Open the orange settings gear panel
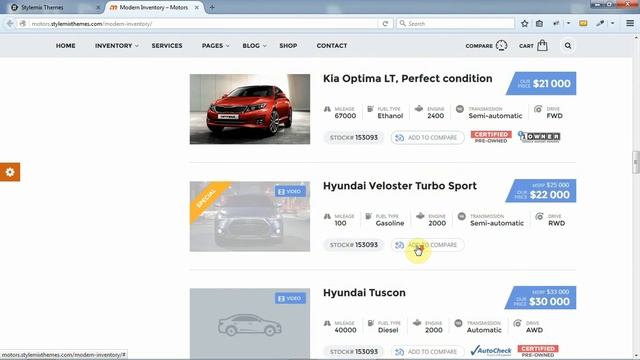Viewport: 640px width, 360px height. click(10, 172)
